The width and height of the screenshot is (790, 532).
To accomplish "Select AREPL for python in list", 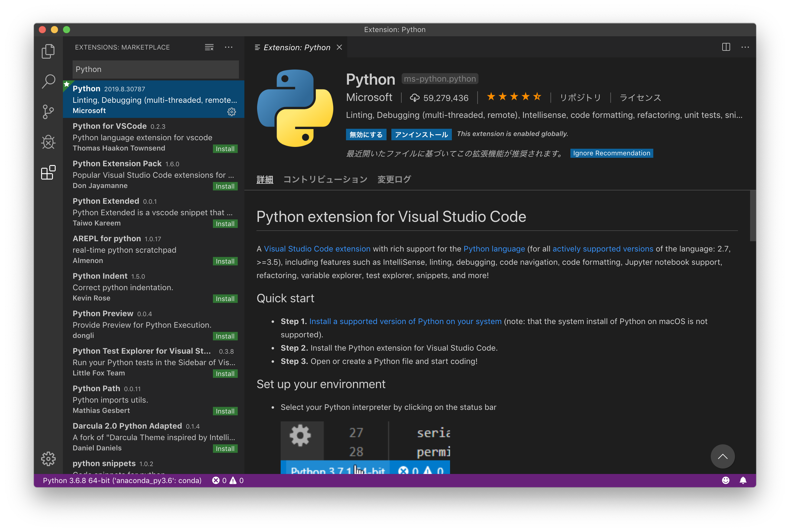I will coord(153,249).
